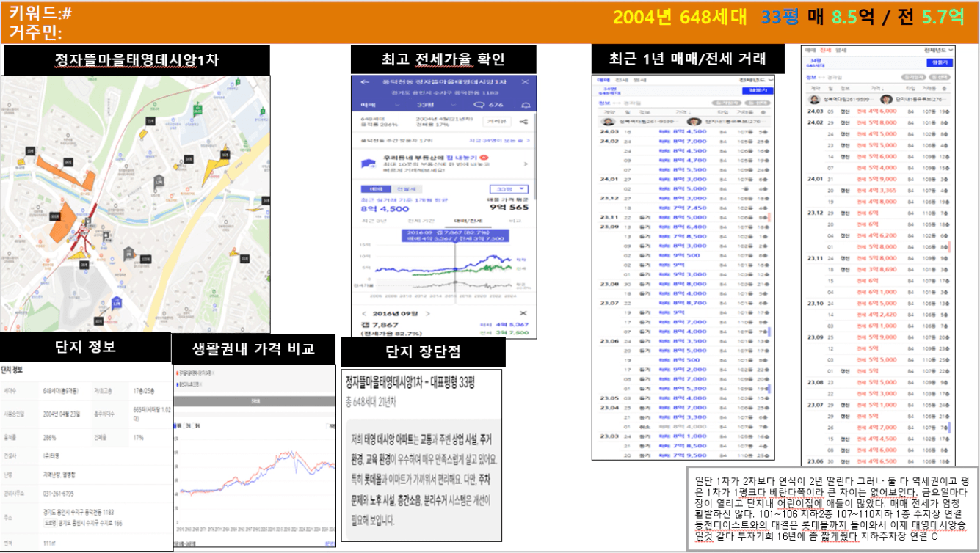The width and height of the screenshot is (980, 553).
Task: Select jeonse row 전세 5억 9,000
Action: (x=879, y=179)
